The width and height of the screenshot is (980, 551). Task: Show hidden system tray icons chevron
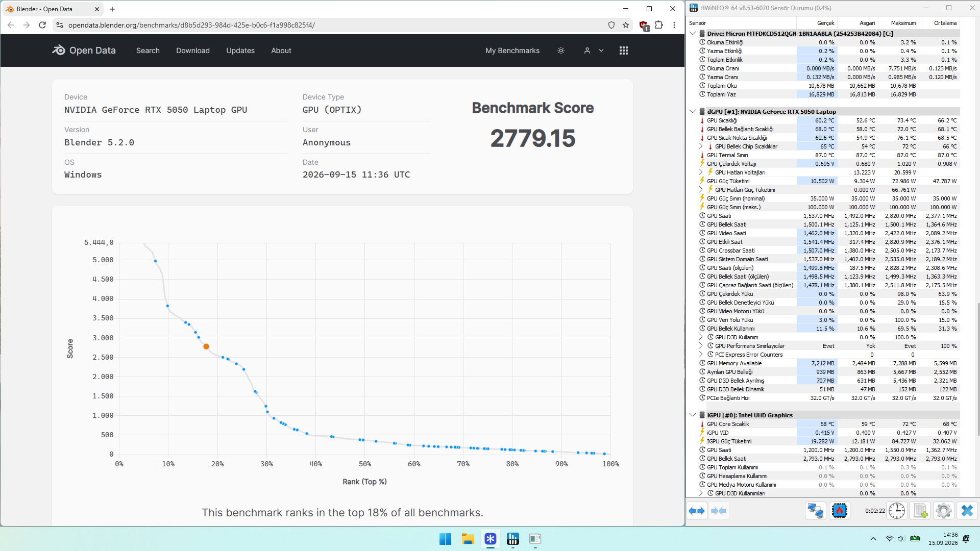click(x=873, y=539)
